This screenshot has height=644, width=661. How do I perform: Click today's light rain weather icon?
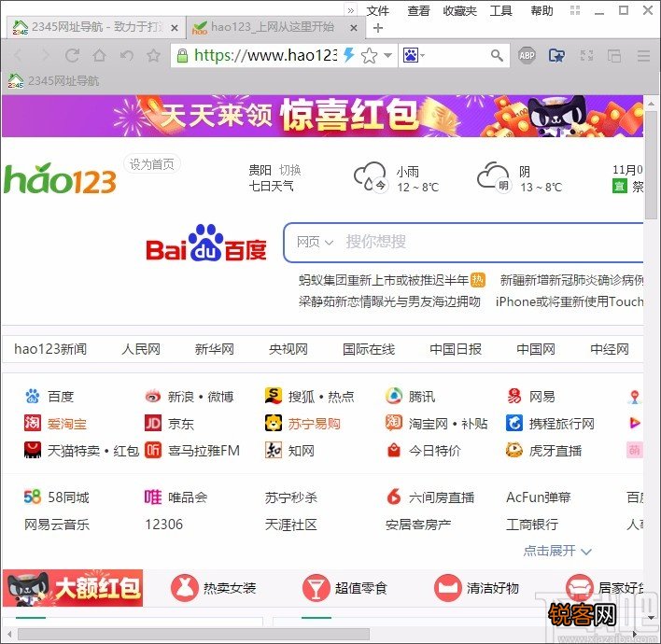point(370,176)
